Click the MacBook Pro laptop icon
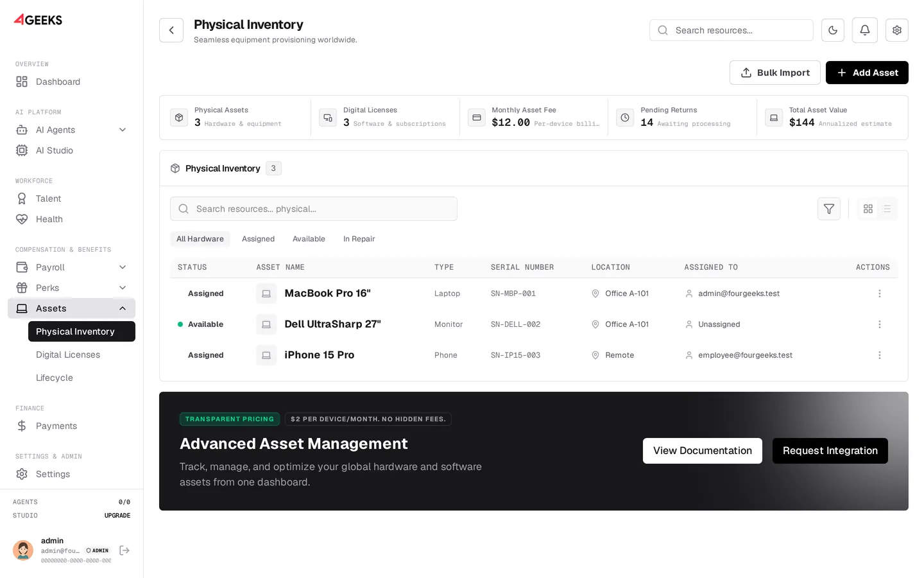924x578 pixels. point(266,293)
